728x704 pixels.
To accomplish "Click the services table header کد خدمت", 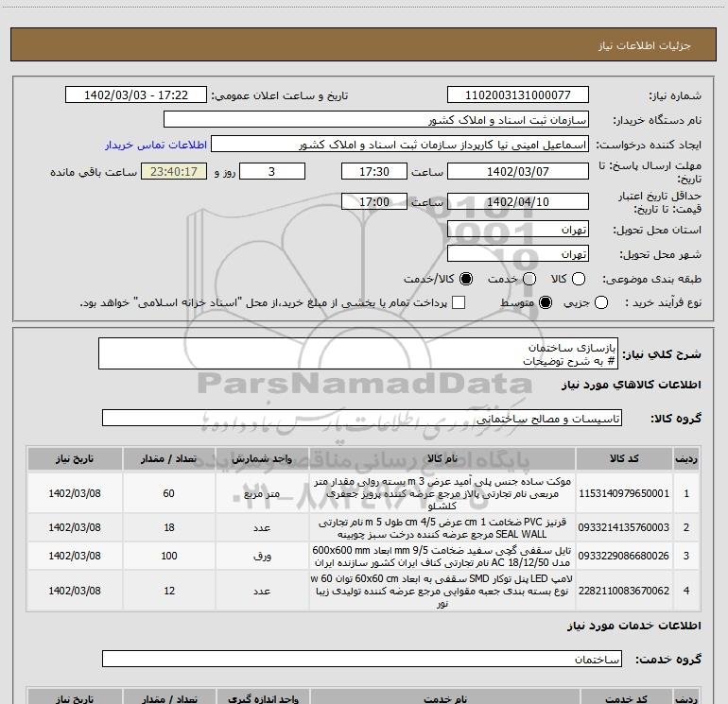I will pos(626,698).
